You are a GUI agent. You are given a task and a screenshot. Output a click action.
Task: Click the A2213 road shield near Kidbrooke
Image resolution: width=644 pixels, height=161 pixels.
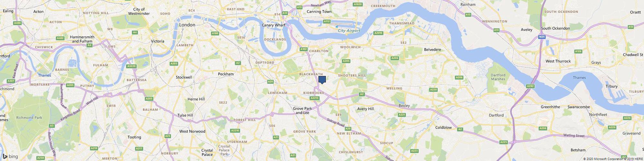(x=315, y=98)
